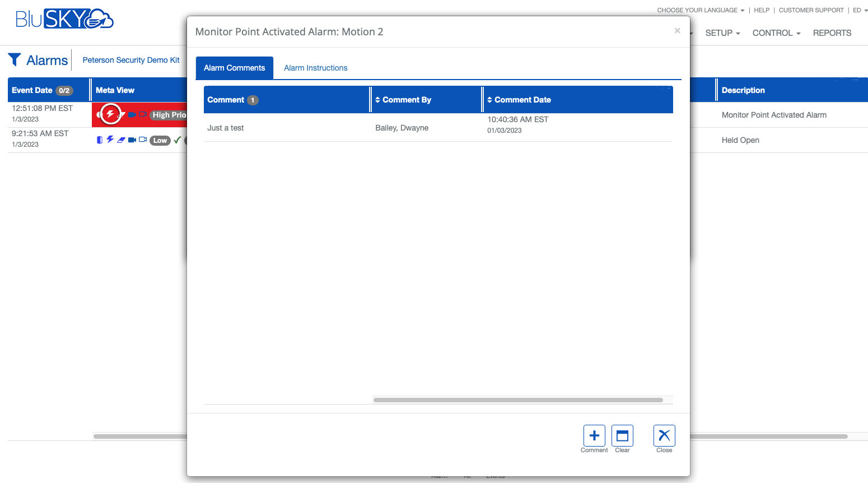Open the SETUP dropdown menu
The height and width of the screenshot is (483, 868).
pos(722,33)
